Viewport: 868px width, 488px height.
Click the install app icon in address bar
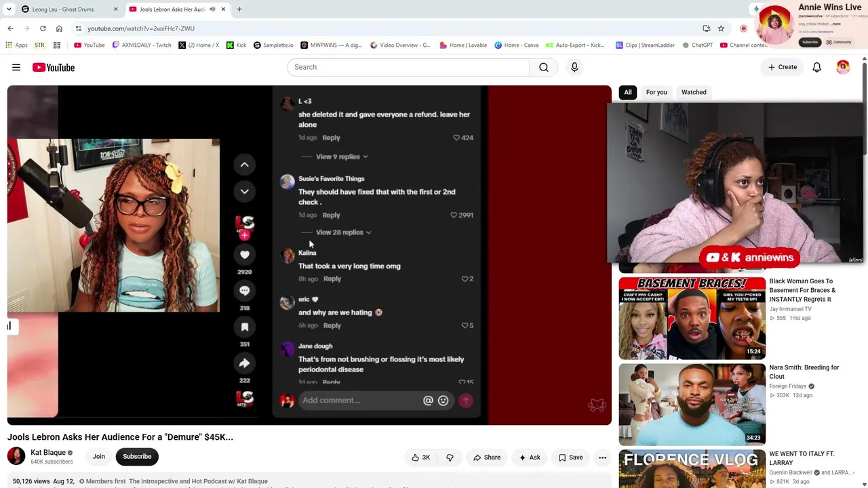[x=707, y=28]
